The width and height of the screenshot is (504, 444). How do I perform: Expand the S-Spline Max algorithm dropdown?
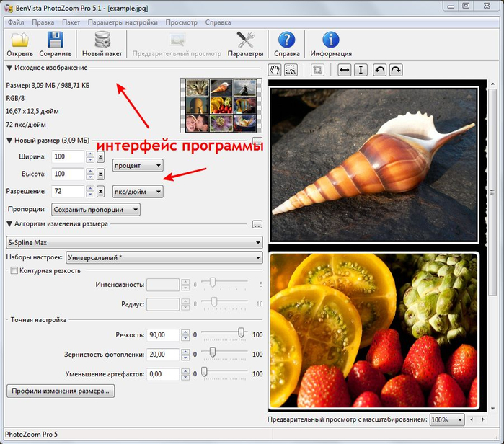(x=134, y=242)
